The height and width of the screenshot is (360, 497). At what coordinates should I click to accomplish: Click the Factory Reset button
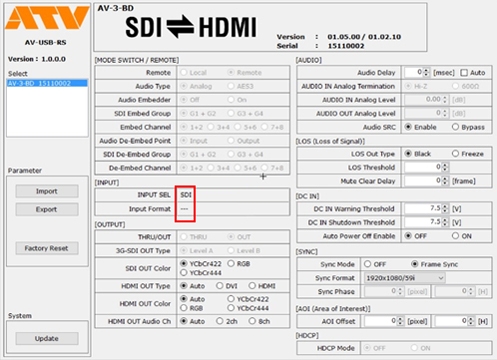(x=47, y=248)
